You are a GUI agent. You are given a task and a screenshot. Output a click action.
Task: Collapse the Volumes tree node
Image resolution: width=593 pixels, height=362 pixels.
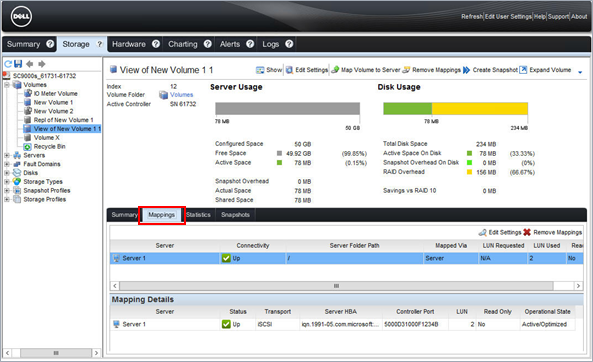tap(7, 85)
